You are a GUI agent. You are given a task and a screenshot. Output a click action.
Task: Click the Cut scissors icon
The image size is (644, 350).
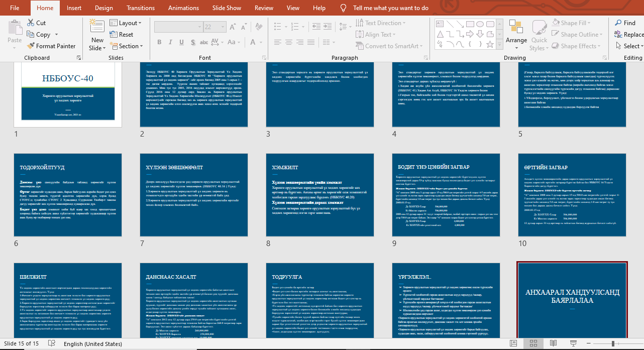click(31, 23)
